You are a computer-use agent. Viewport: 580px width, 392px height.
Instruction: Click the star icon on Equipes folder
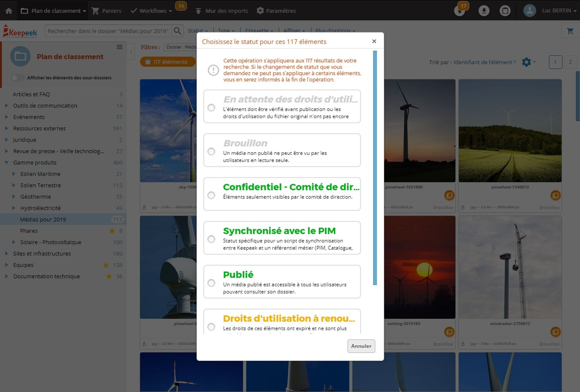tap(106, 265)
